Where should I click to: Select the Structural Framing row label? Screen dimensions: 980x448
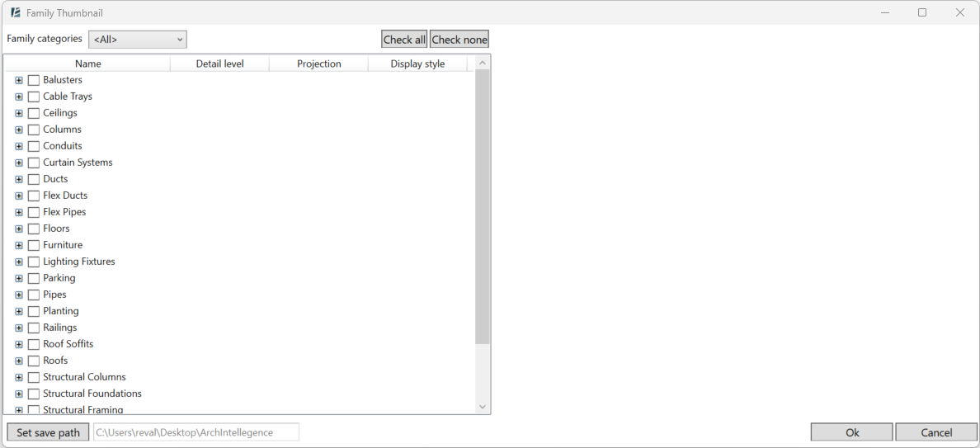coord(83,410)
